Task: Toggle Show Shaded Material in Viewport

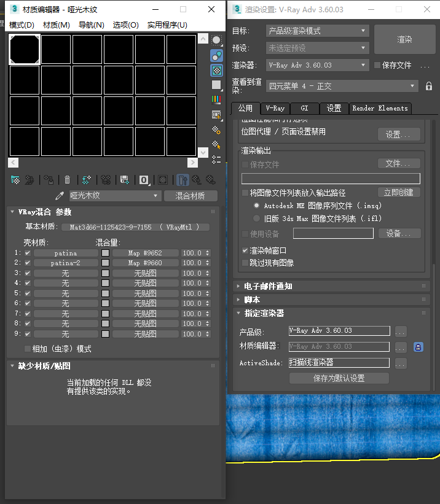Action: tap(163, 180)
